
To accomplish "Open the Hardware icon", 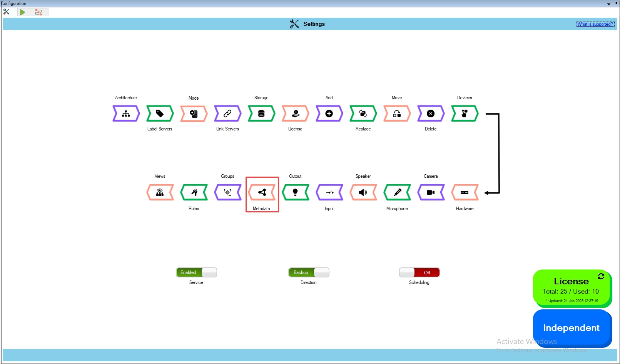I will [465, 192].
